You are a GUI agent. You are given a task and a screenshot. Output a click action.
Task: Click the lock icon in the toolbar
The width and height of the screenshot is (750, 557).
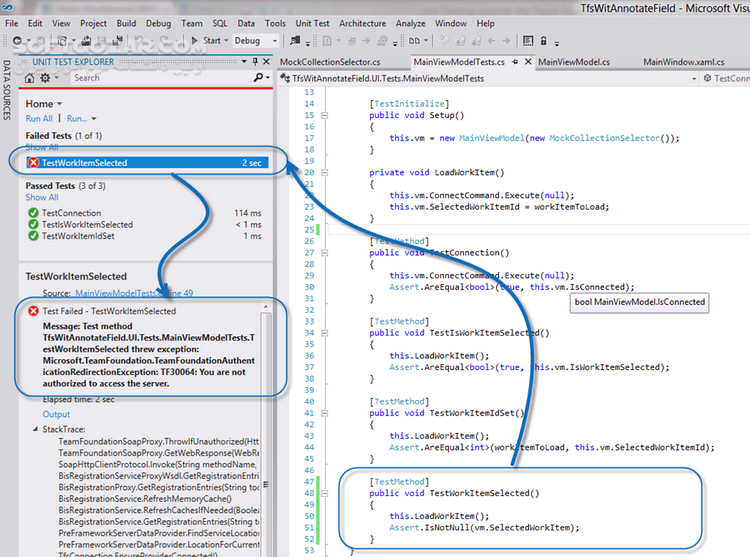tap(543, 41)
